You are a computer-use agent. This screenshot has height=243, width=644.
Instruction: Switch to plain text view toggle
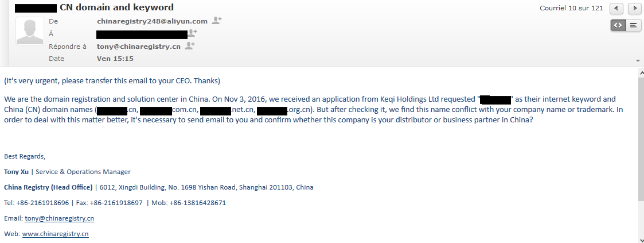pos(633,25)
